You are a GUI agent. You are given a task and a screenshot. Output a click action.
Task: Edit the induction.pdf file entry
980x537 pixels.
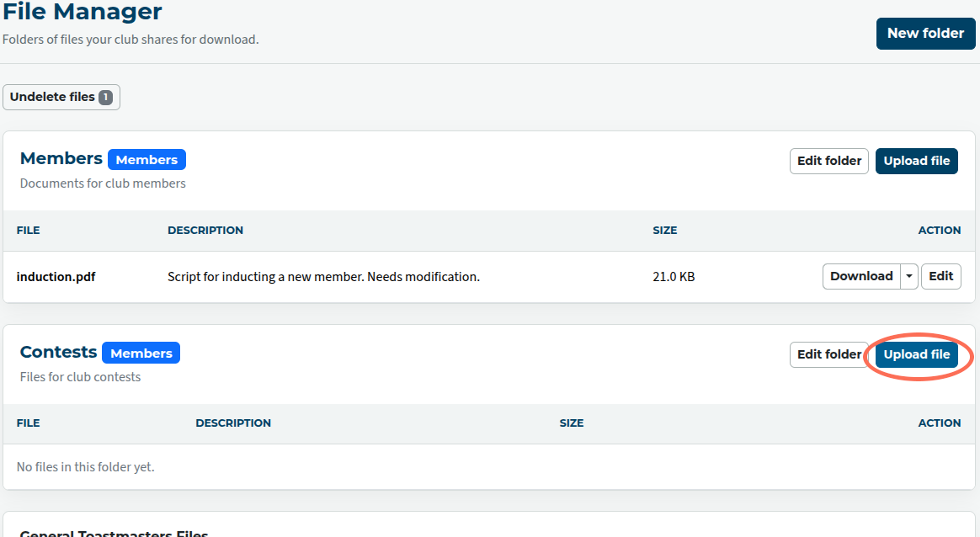940,276
